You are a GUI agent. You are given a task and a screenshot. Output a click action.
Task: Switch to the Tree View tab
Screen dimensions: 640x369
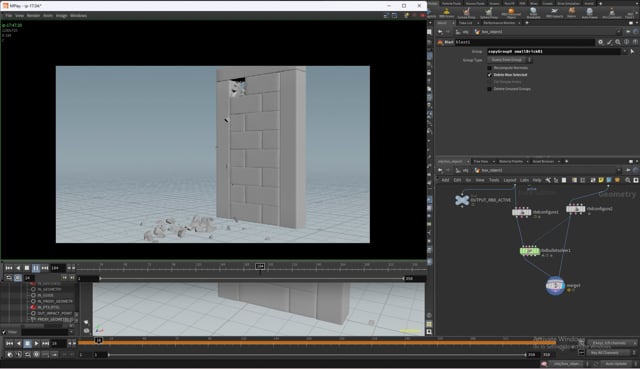tap(480, 161)
